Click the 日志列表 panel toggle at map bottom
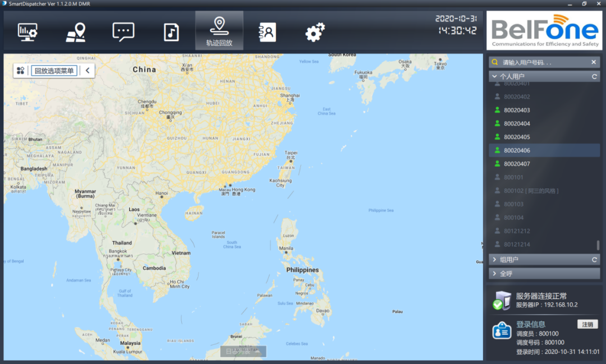606x364 pixels. pyautogui.click(x=243, y=351)
